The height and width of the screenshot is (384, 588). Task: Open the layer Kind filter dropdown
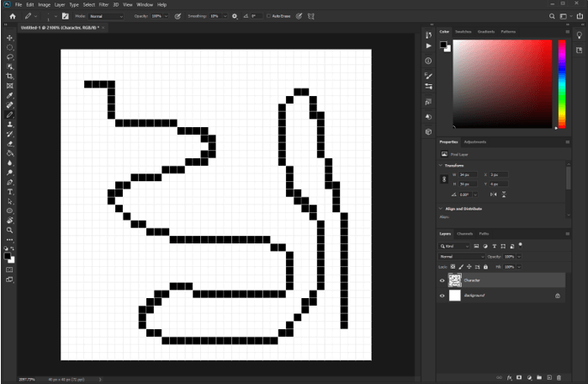(454, 246)
